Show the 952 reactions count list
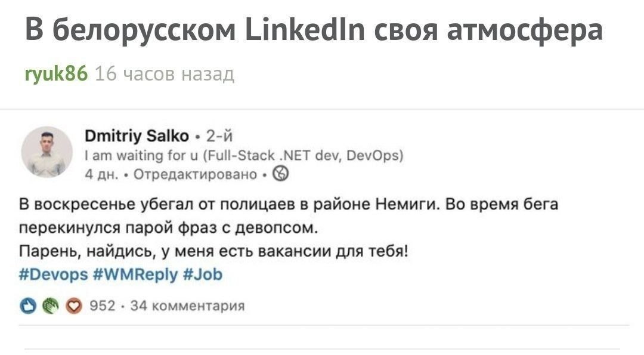 (102, 306)
